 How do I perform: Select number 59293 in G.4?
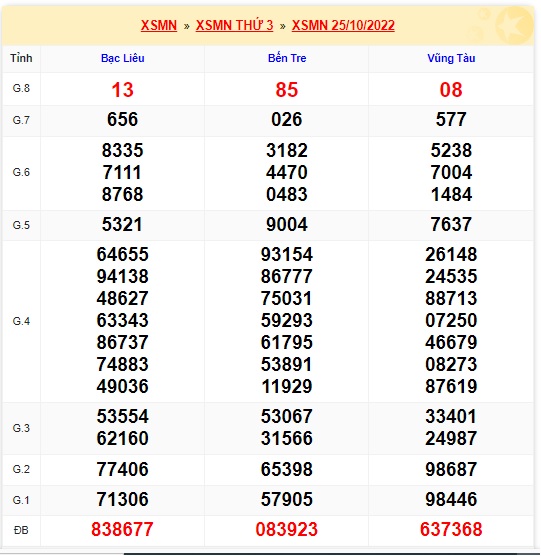(x=287, y=320)
